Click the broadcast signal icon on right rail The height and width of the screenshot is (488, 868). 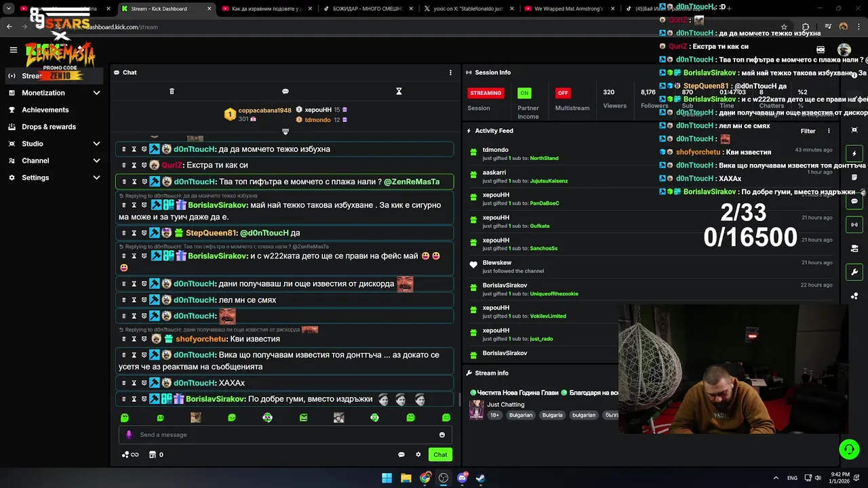(x=854, y=224)
